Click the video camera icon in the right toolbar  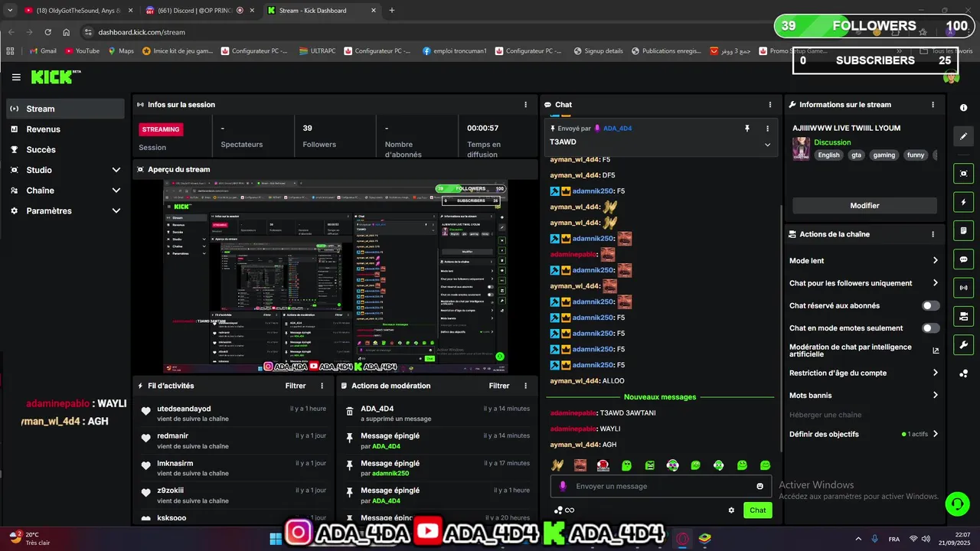963,316
